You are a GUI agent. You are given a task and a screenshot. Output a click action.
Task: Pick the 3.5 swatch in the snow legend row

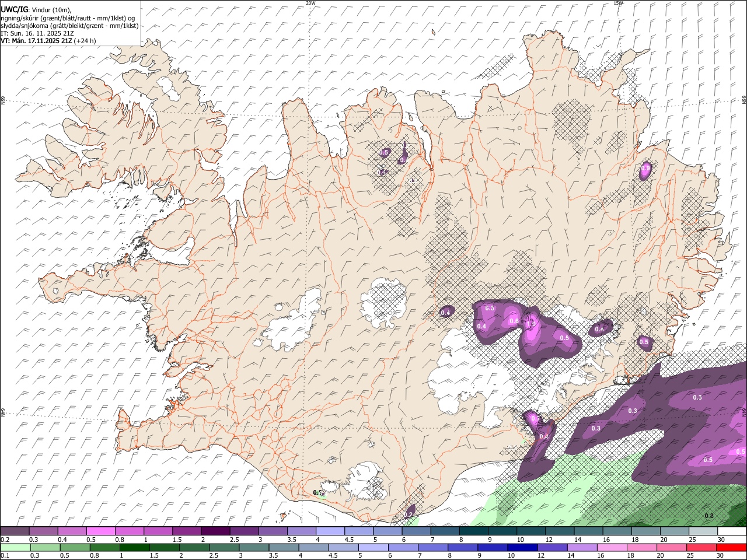[x=301, y=531]
